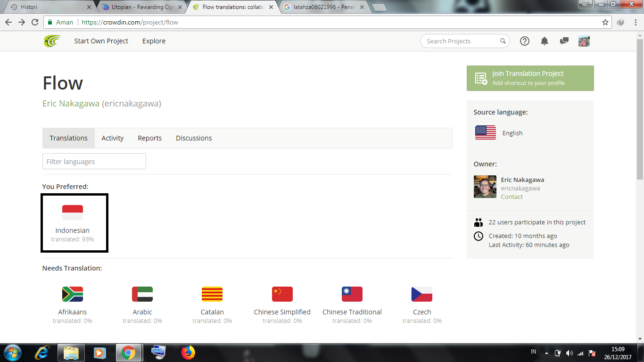Click the Czech language name

[422, 312]
